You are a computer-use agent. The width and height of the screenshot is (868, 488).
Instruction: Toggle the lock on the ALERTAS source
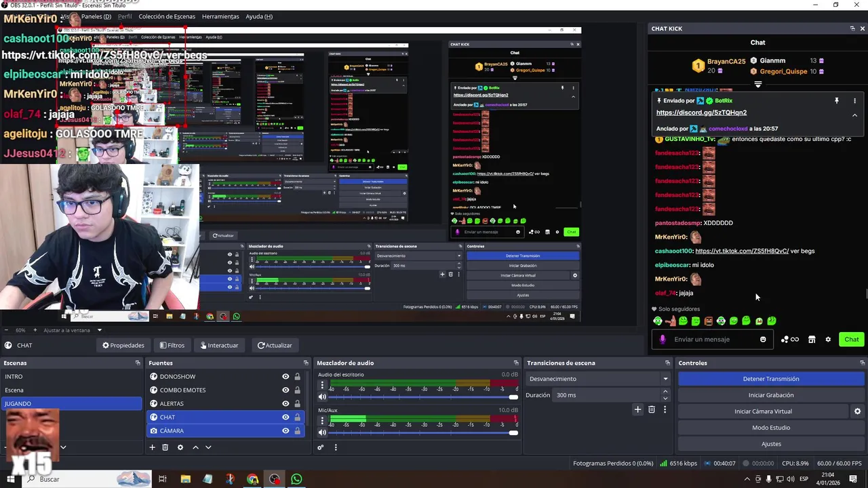(x=297, y=404)
